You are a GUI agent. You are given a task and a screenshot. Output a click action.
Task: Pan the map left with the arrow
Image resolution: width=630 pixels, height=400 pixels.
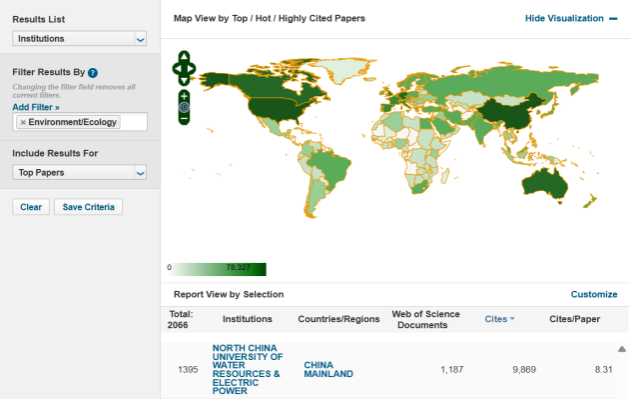point(176,69)
